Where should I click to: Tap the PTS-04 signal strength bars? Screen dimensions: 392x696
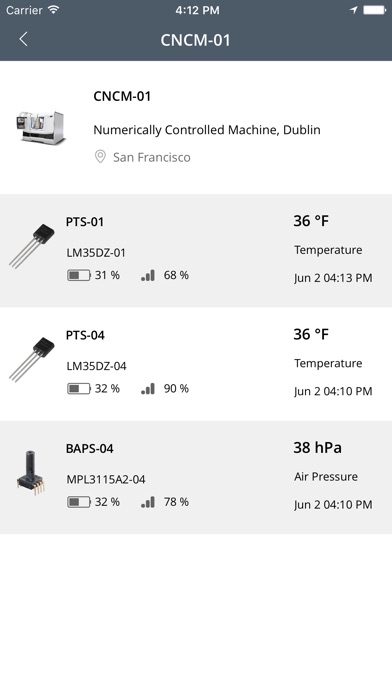pyautogui.click(x=148, y=389)
